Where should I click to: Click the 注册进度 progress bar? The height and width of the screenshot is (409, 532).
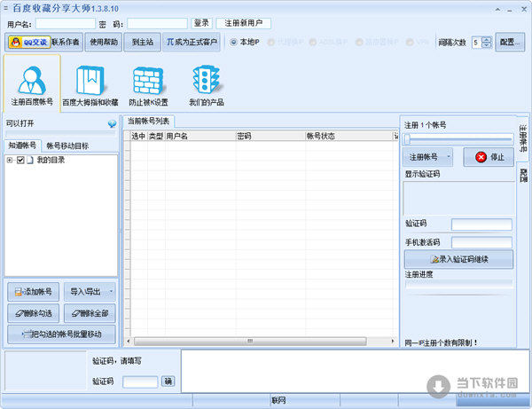click(x=458, y=285)
